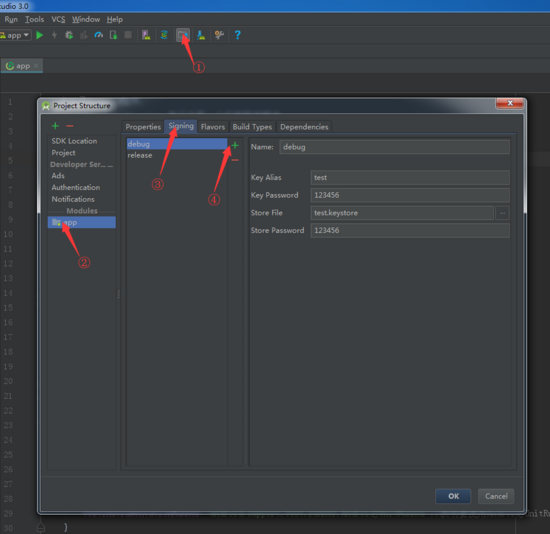Open the app run configuration dropdown

tap(15, 35)
